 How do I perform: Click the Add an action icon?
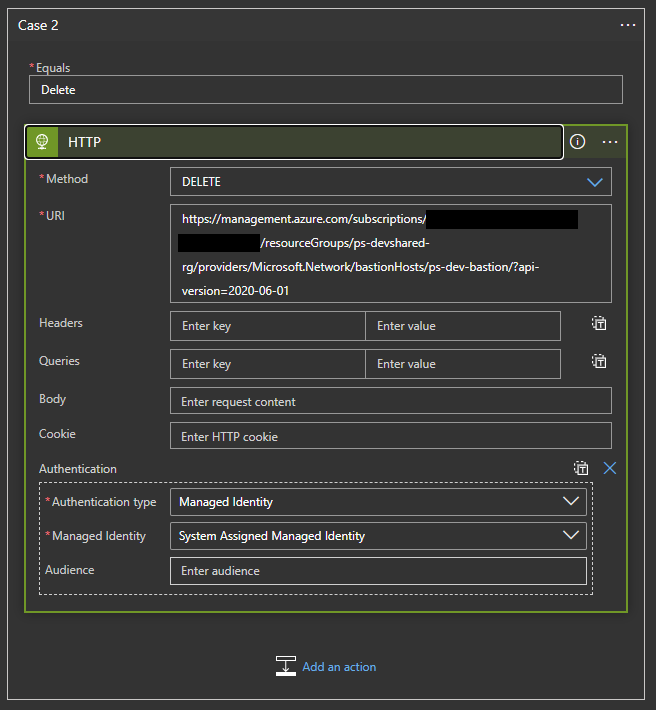pyautogui.click(x=286, y=666)
